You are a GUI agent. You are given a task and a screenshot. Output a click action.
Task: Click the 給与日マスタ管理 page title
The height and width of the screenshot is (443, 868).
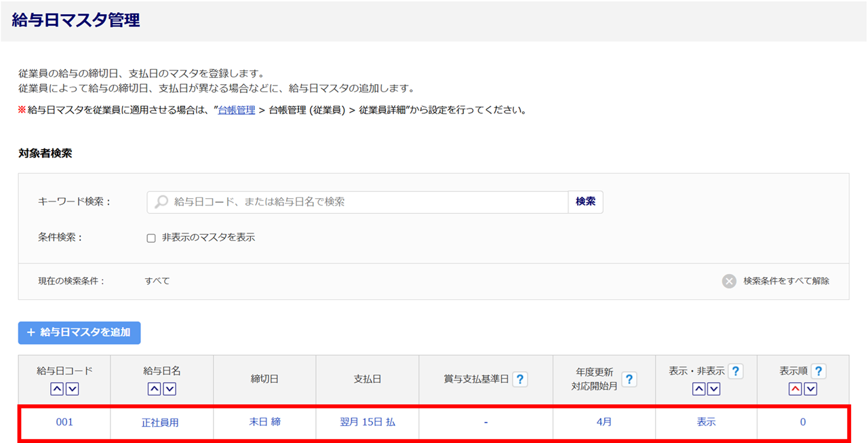click(76, 20)
